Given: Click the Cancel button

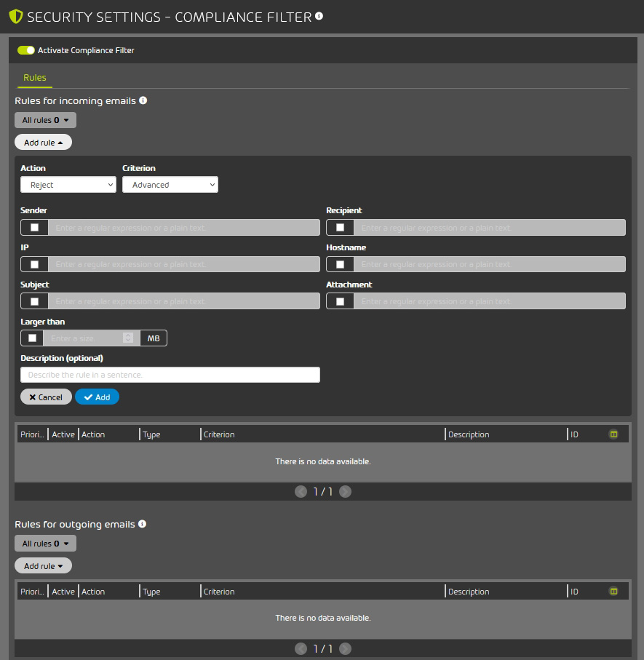Looking at the screenshot, I should 46,397.
